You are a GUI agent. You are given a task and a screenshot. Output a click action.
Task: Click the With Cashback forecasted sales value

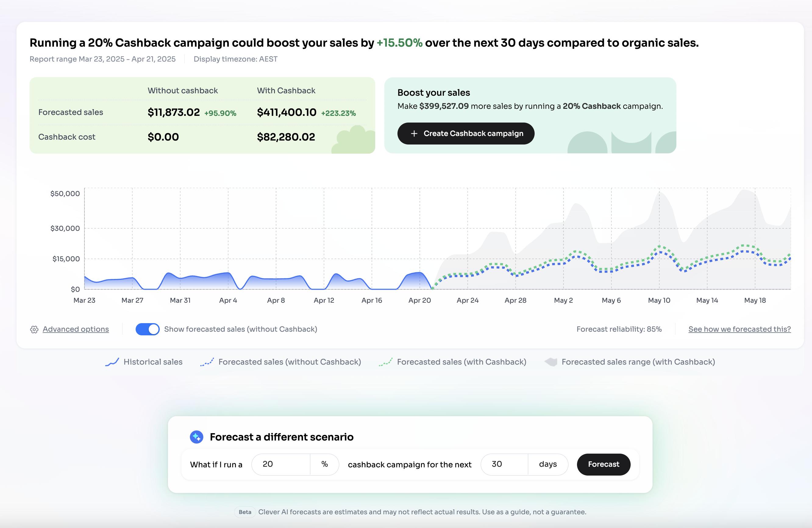[x=287, y=112]
